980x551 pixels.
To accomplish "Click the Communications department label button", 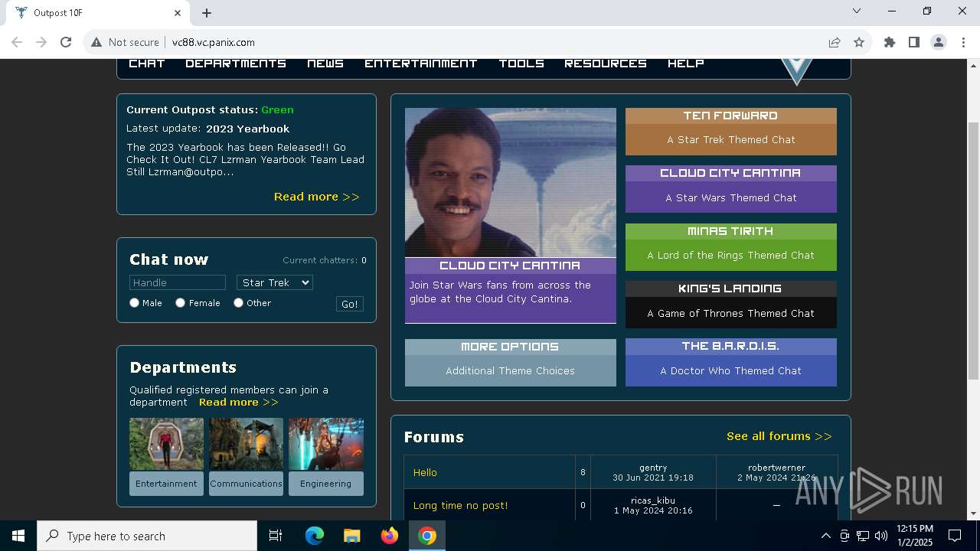I will click(x=246, y=484).
